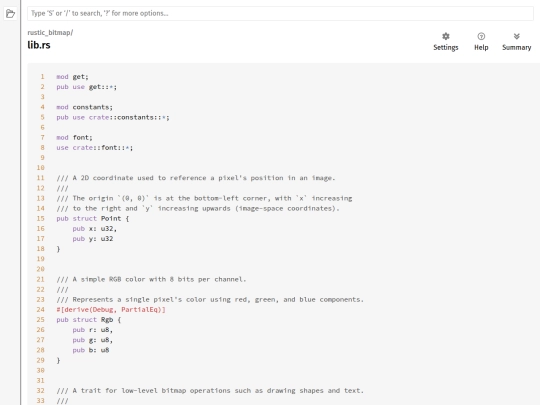Jump to line number 8
Image resolution: width=540 pixels, height=405 pixels.
tap(42, 148)
